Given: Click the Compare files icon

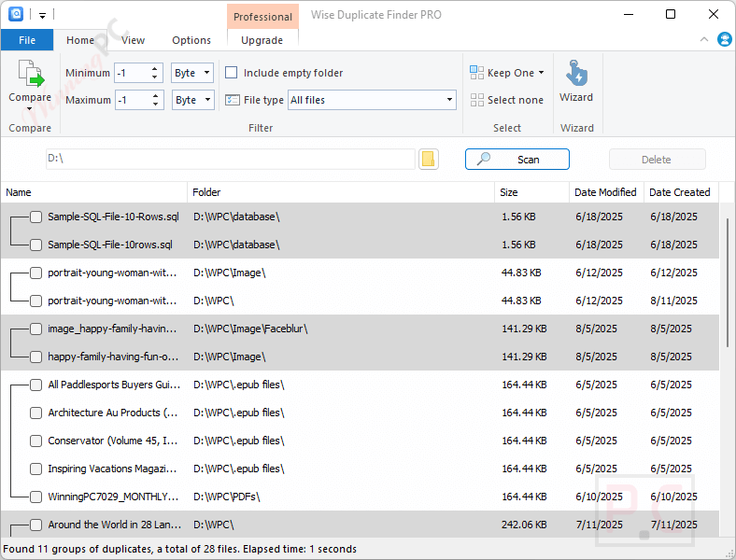Looking at the screenshot, I should pyautogui.click(x=31, y=74).
